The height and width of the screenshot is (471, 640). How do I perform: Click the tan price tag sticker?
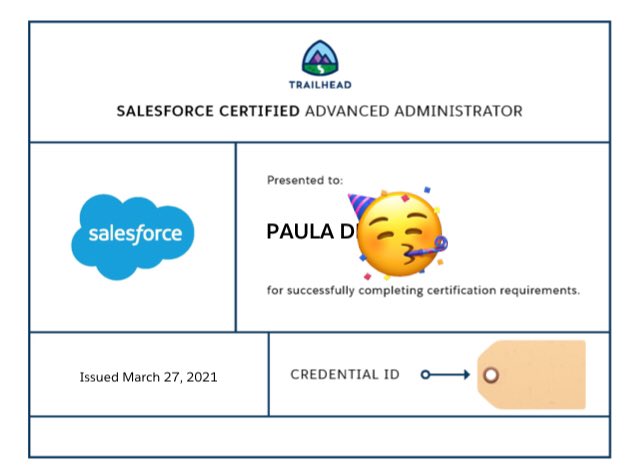coord(531,375)
